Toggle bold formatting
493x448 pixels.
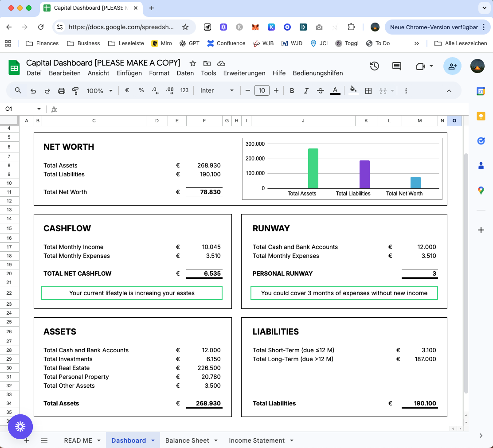point(292,91)
